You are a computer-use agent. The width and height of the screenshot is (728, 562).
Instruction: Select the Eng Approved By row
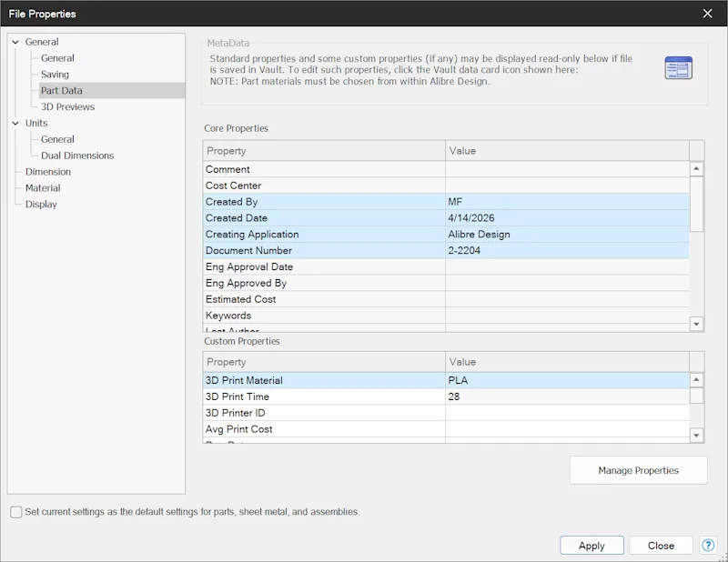pyautogui.click(x=446, y=283)
